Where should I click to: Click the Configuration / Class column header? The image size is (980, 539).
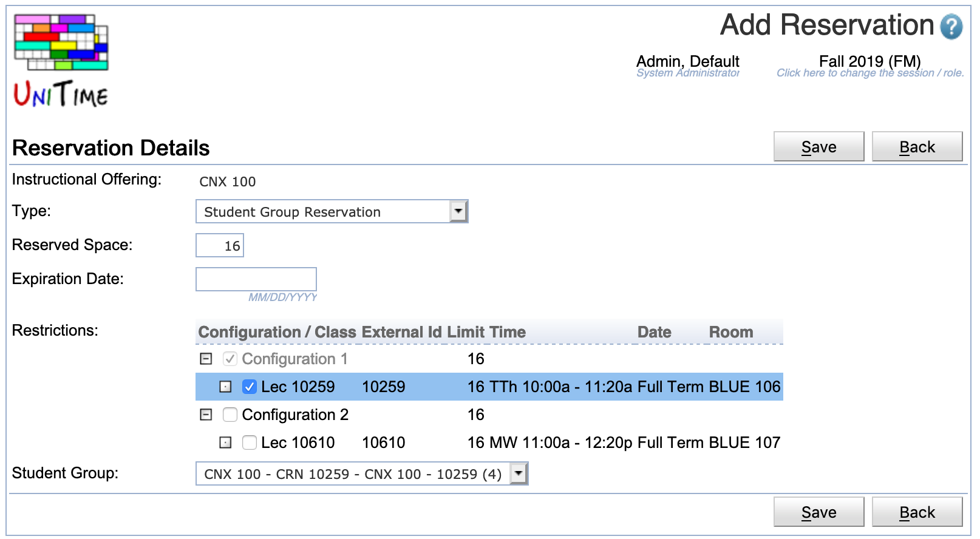pos(277,332)
